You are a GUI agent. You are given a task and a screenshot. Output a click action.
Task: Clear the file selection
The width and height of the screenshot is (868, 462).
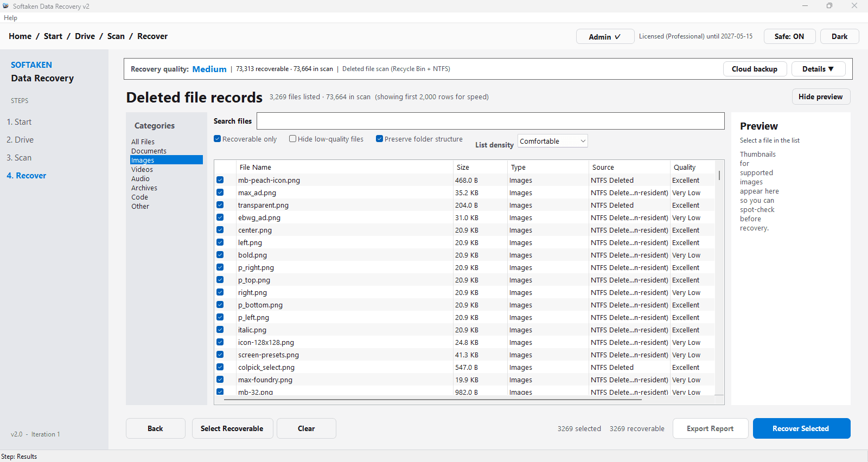307,428
